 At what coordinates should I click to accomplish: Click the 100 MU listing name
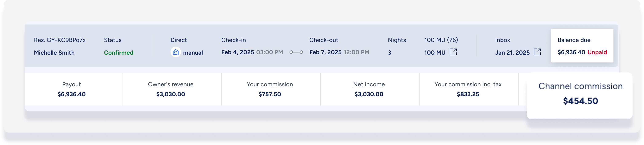[x=435, y=53]
